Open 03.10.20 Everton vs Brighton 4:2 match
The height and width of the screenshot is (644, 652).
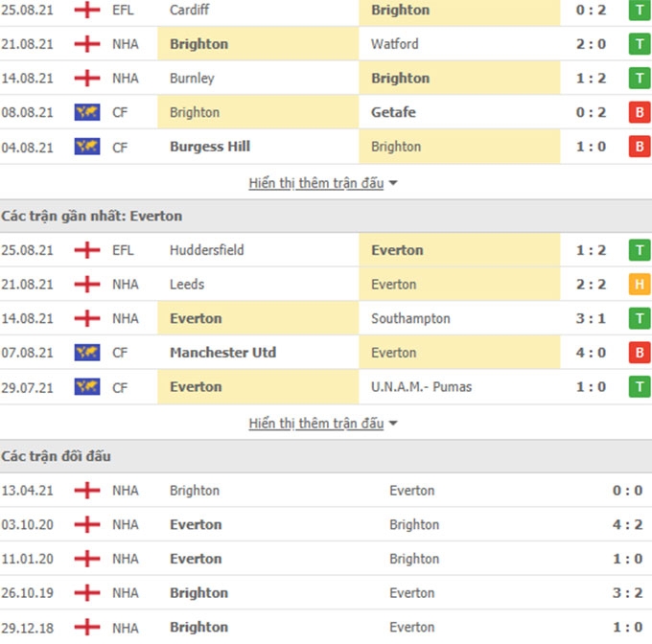(326, 524)
